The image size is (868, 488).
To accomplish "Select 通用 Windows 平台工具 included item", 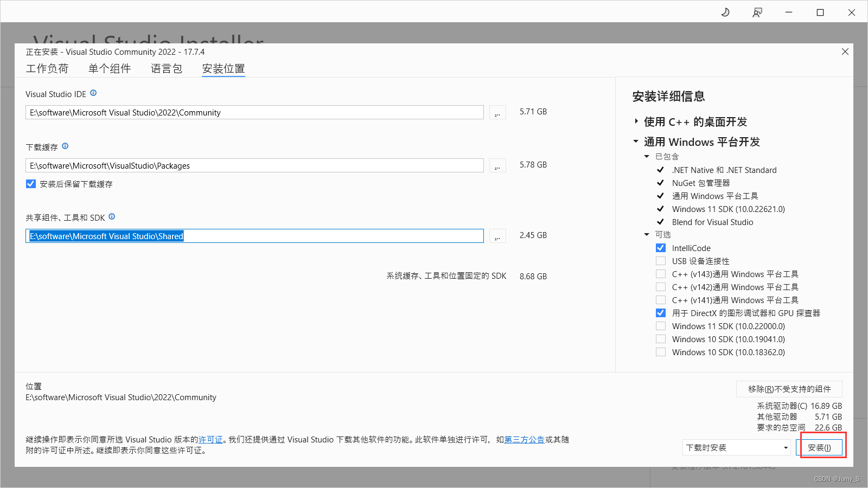I will click(x=715, y=196).
